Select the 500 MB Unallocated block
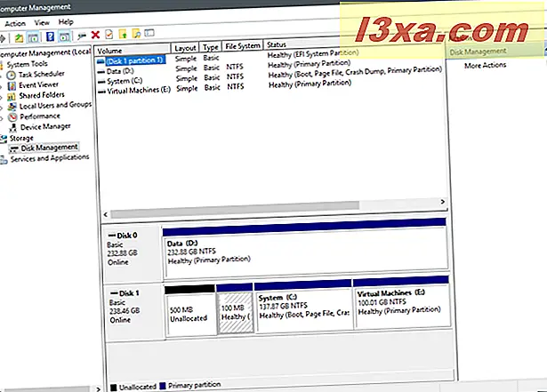This screenshot has height=392, width=547. click(190, 310)
